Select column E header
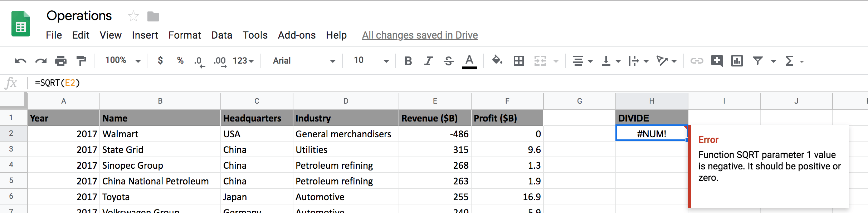 435,101
